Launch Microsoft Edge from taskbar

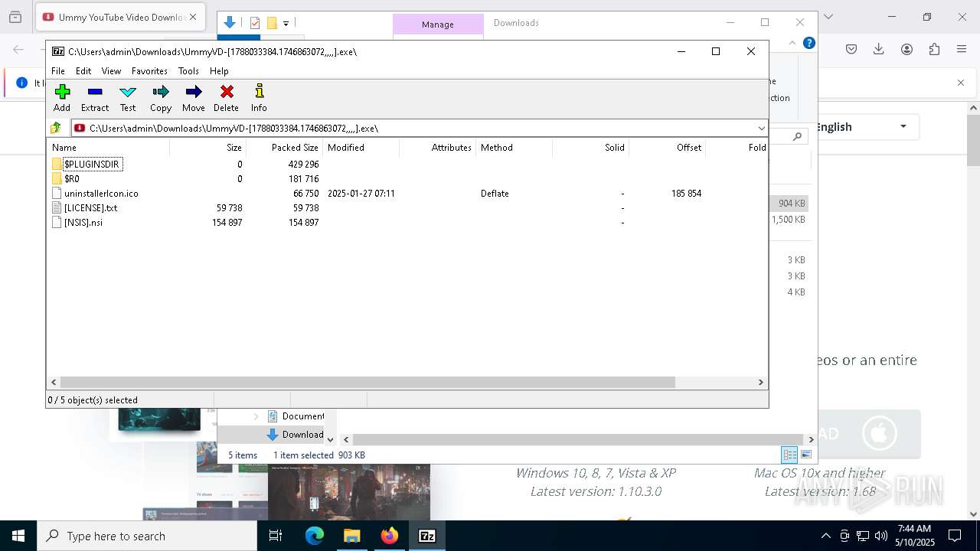(315, 536)
